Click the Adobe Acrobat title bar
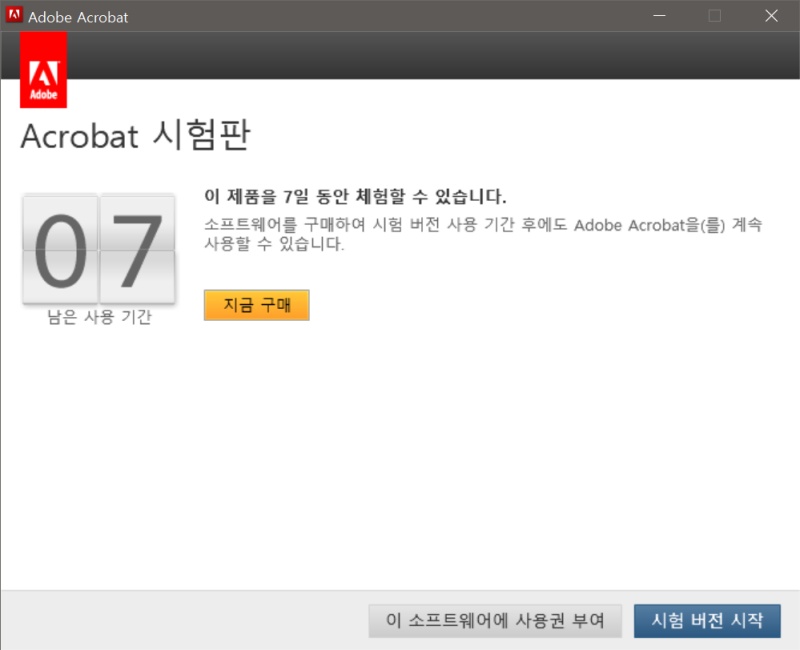800x650 pixels. [350, 16]
